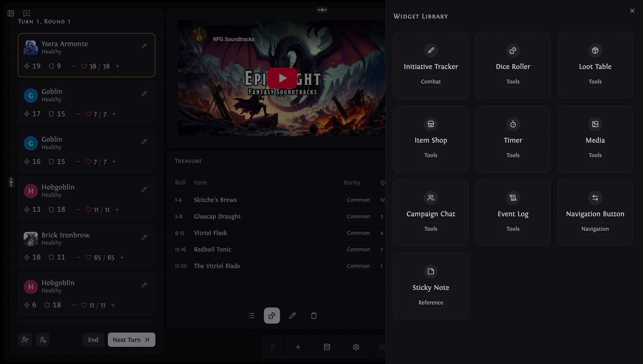
Task: Open the database icon in bottom toolbar
Action: point(327,347)
